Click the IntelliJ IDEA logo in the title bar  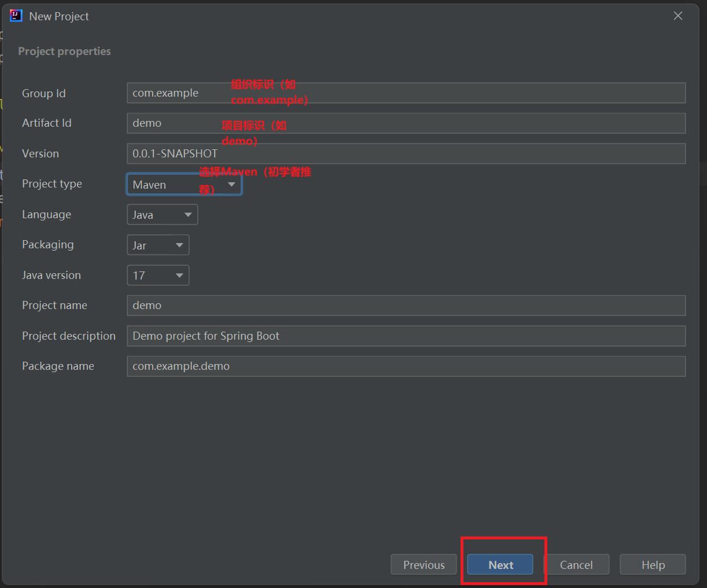(16, 16)
